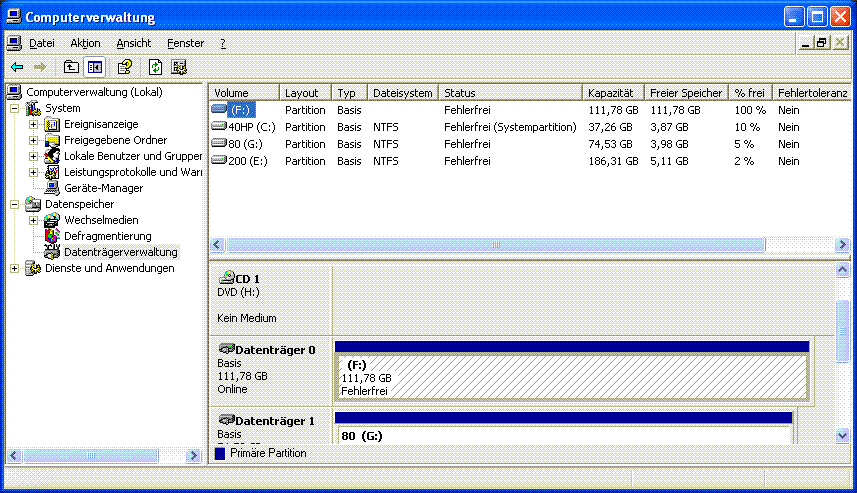Expand the Wechselmedien node
The image size is (857, 493).
pos(33,220)
